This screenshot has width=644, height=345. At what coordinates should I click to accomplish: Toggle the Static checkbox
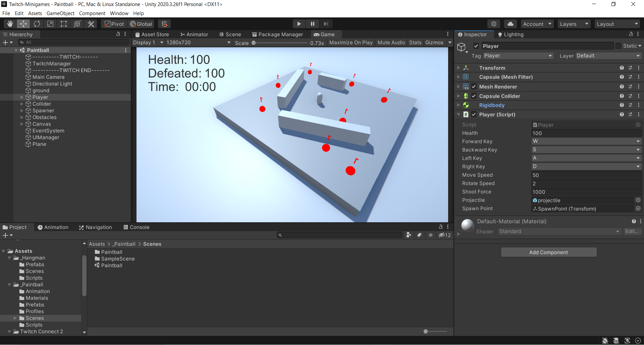618,46
